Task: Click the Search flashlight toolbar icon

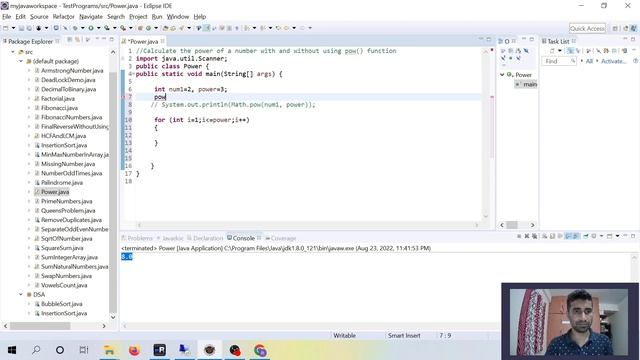Action: click(x=181, y=28)
